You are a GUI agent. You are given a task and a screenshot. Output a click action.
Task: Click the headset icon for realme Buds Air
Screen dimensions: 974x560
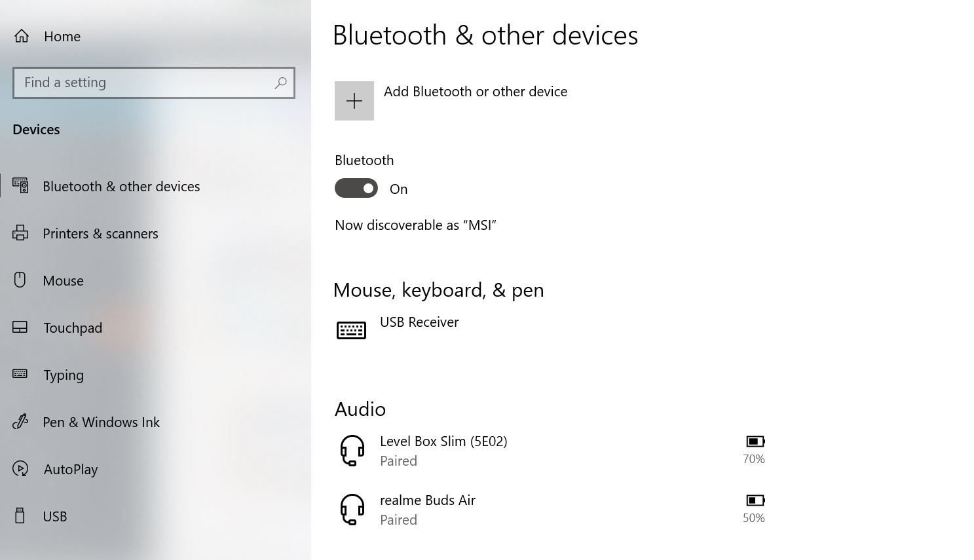[352, 510]
